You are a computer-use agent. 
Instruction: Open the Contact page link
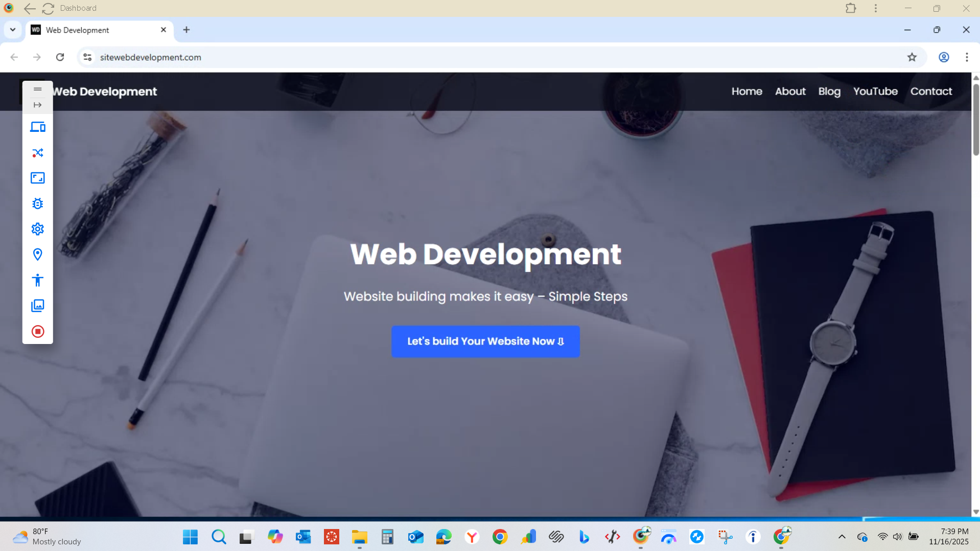click(931, 91)
